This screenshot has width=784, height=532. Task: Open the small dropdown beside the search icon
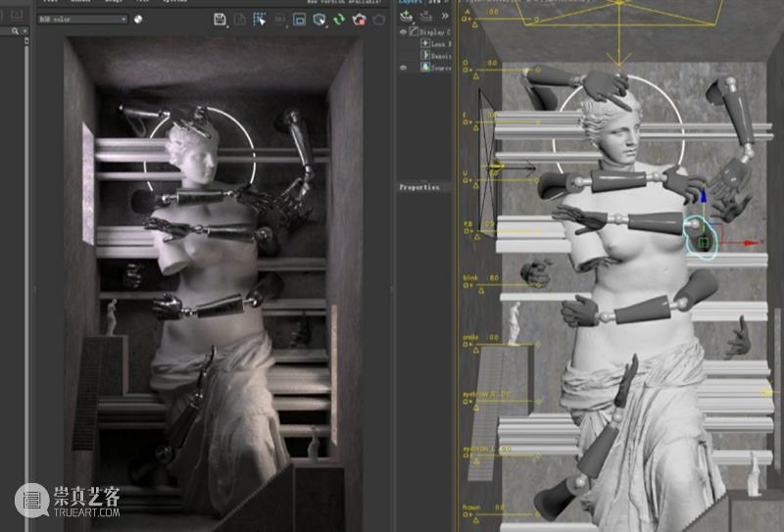point(24,31)
